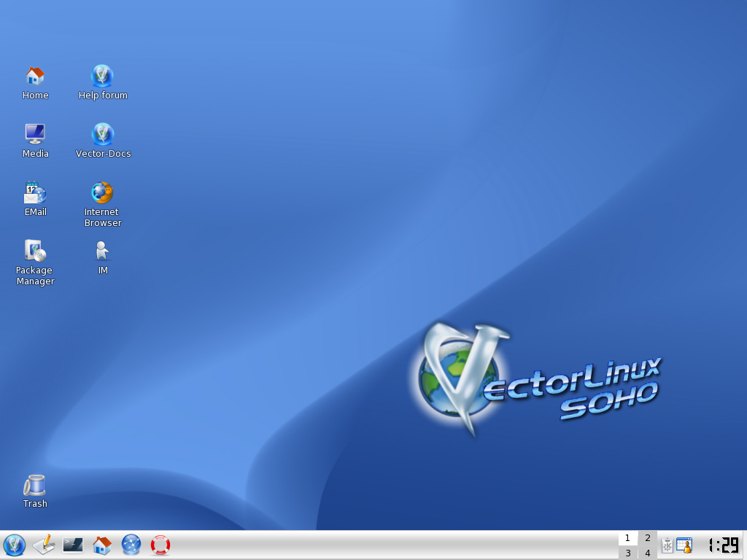Viewport: 747px width, 560px height.
Task: Click the red lifebuoy help icon in the taskbar
Action: click(x=159, y=545)
